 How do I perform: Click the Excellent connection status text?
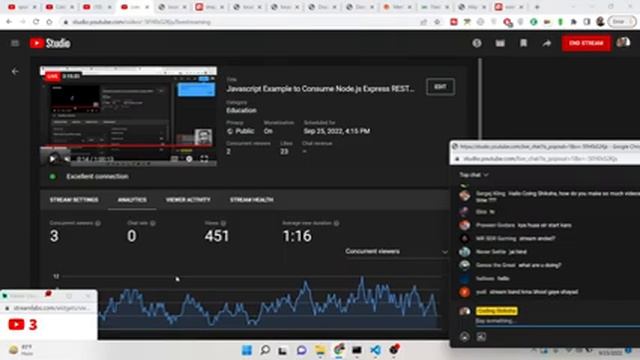(97, 176)
